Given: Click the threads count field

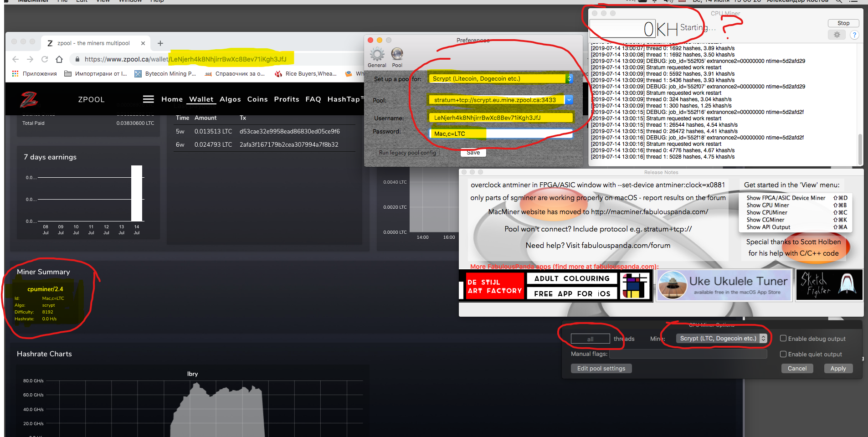Looking at the screenshot, I should click(590, 339).
